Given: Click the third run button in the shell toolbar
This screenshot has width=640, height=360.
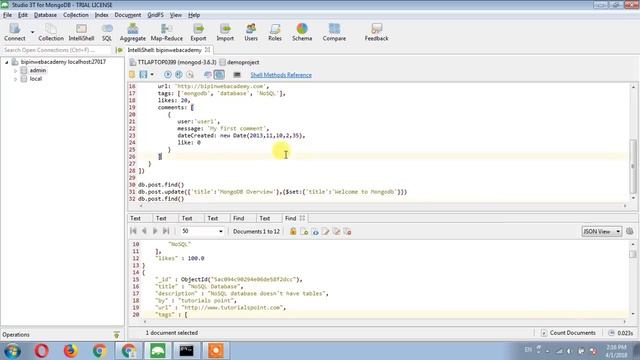Looking at the screenshot, I should 190,75.
